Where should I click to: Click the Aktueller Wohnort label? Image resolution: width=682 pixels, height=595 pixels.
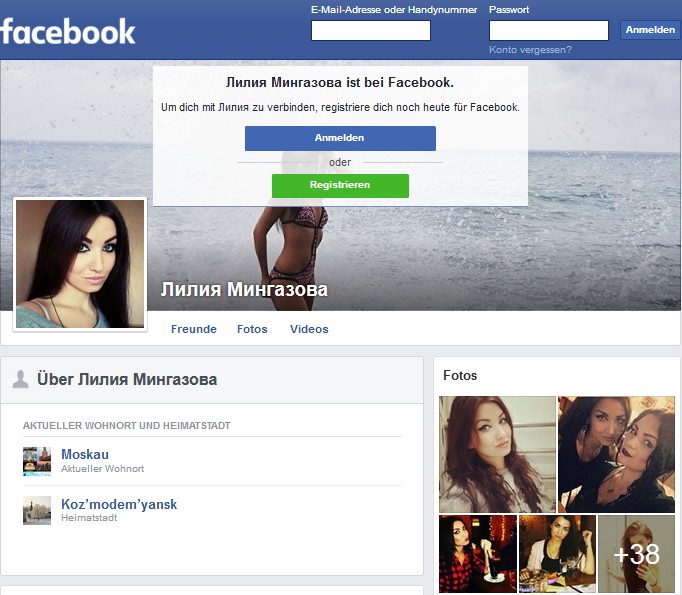click(x=102, y=469)
